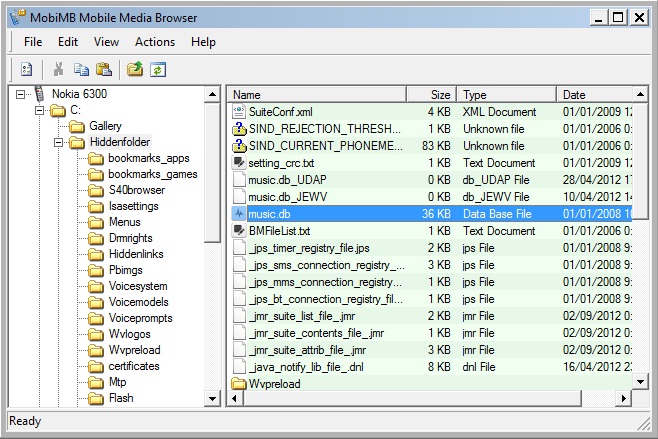This screenshot has width=658, height=439.
Task: Select Menus folder in tree
Action: (125, 222)
